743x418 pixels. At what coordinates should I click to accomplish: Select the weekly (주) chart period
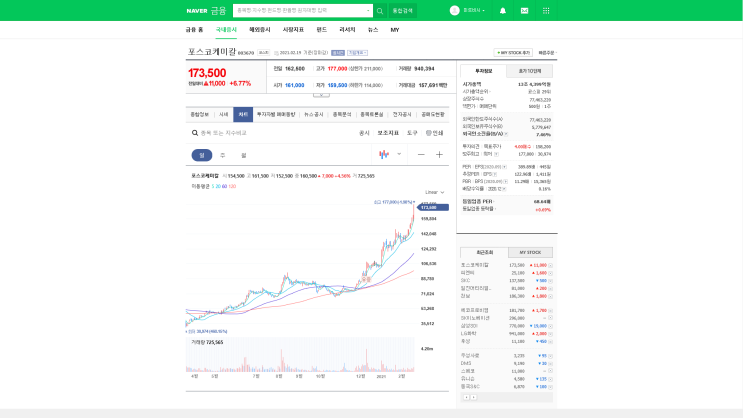(223, 155)
